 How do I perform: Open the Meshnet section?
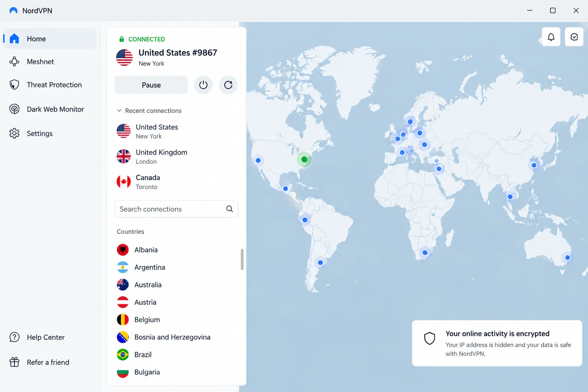click(x=50, y=62)
